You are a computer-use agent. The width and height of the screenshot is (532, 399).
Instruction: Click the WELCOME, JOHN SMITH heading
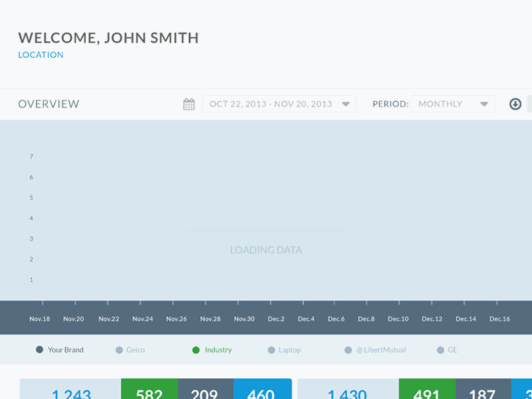108,38
